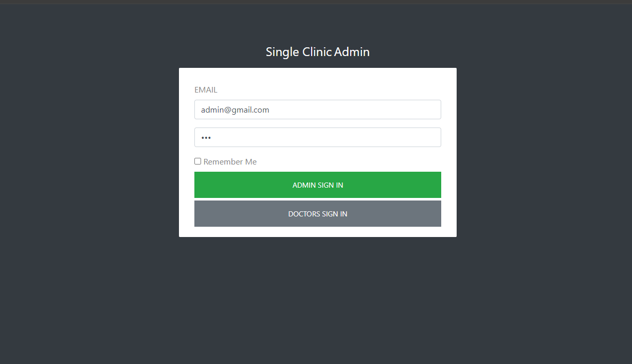Screen dimensions: 632x364
Task: Select the field containing admin@gmail.com
Action: click(317, 110)
